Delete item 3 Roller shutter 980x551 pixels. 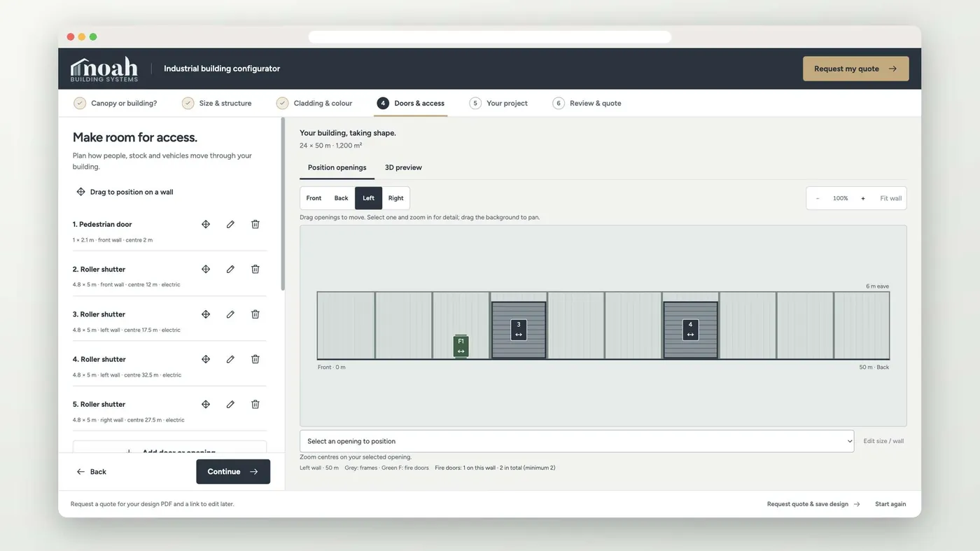[x=255, y=314]
